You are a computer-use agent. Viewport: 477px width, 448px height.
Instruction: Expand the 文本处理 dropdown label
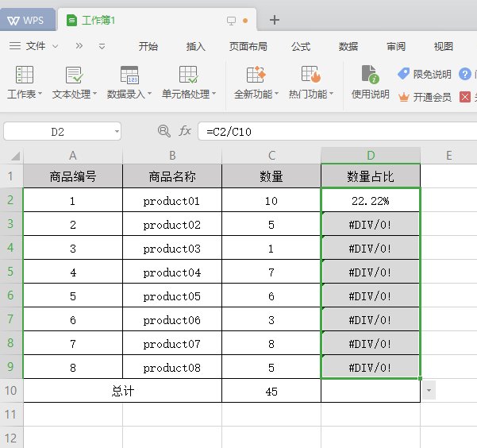75,94
